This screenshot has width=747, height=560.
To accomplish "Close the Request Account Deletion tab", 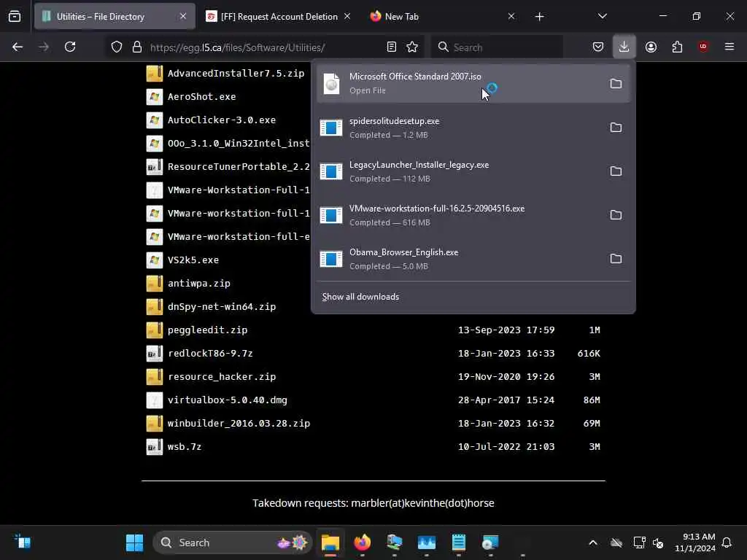I will [347, 16].
